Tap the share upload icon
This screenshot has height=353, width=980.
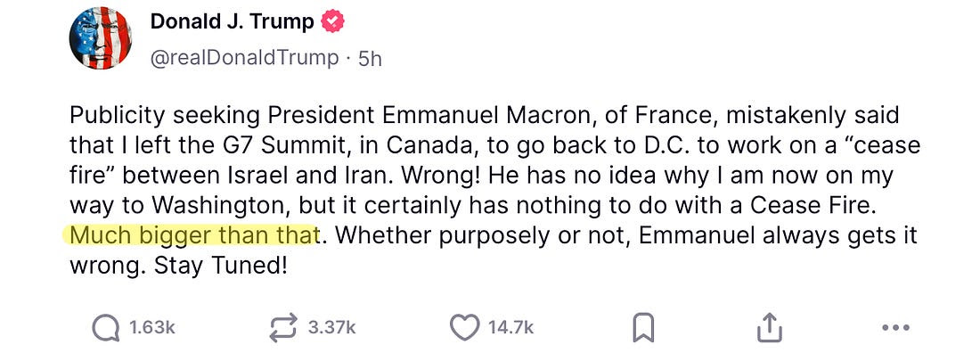point(770,328)
